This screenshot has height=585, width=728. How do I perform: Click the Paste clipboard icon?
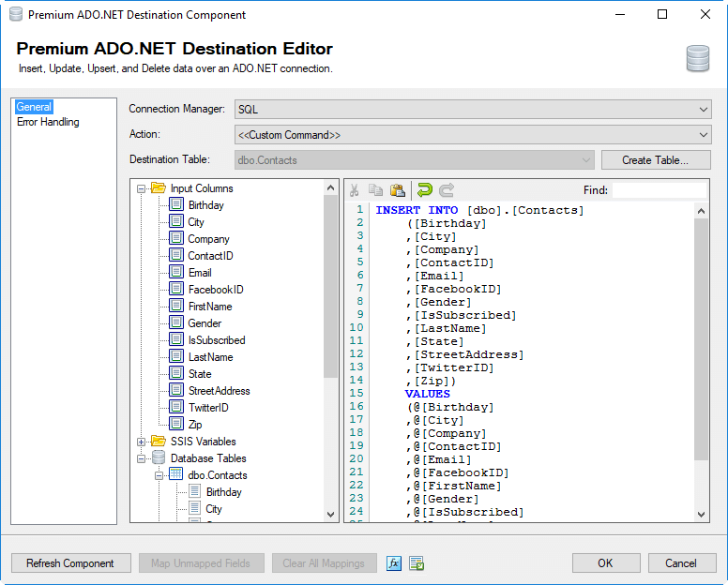tap(398, 190)
